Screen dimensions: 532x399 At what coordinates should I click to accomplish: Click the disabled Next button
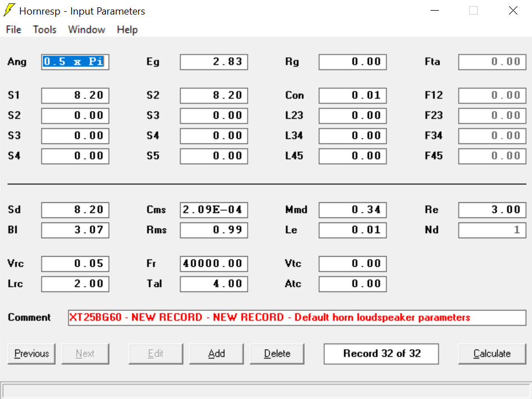pos(85,354)
